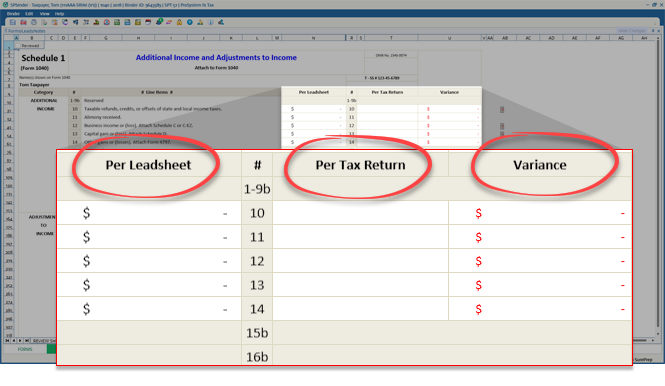
Task: Click the 'Reserved' line item for 1-9b
Action: point(94,101)
